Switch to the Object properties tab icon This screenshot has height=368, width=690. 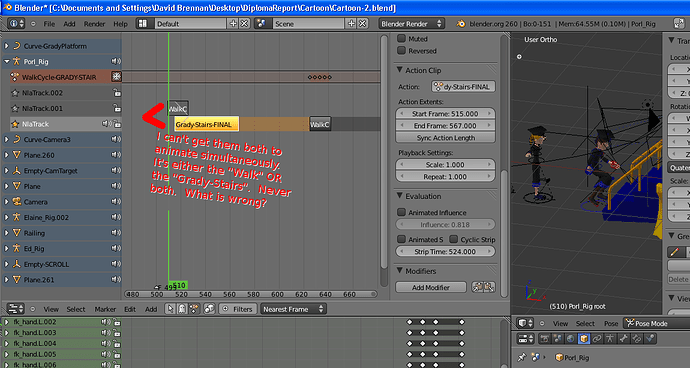click(x=584, y=339)
